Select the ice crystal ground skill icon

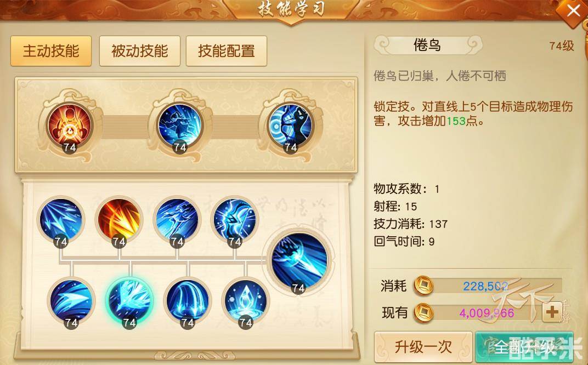pyautogui.click(x=245, y=300)
